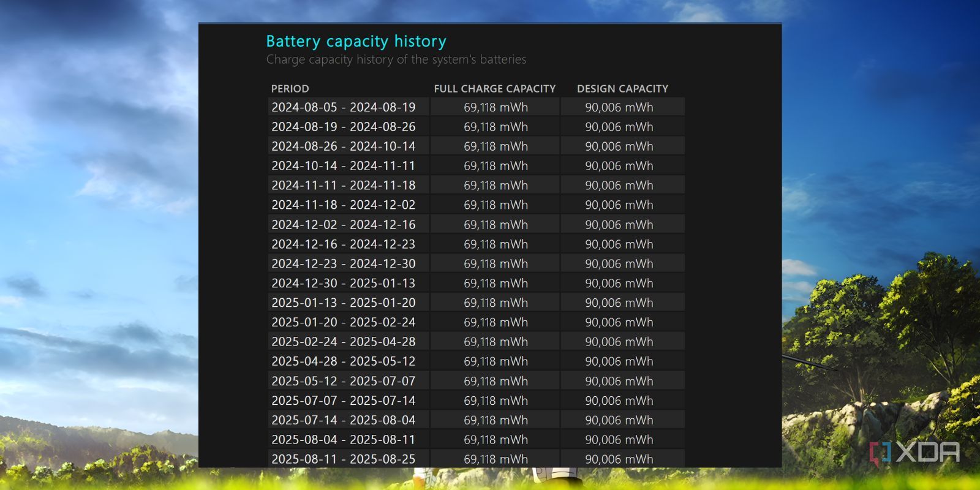Click design capacity for 2025-02-24 - 2025-04-28
The width and height of the screenshot is (980, 490).
(619, 342)
